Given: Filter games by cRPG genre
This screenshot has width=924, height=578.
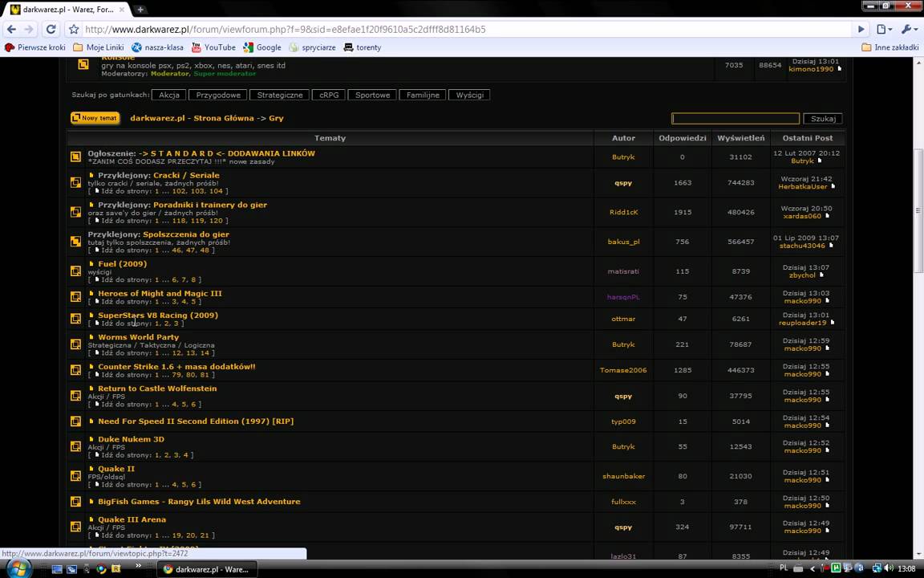Looking at the screenshot, I should point(329,95).
